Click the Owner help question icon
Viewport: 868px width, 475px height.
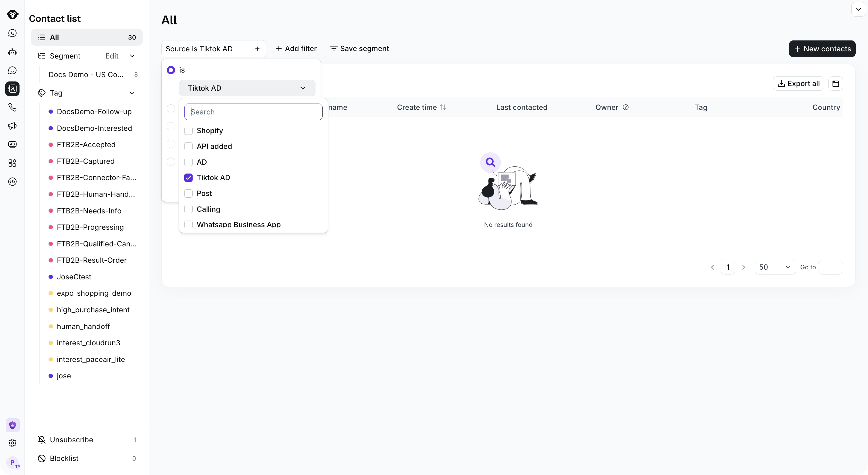click(x=626, y=107)
